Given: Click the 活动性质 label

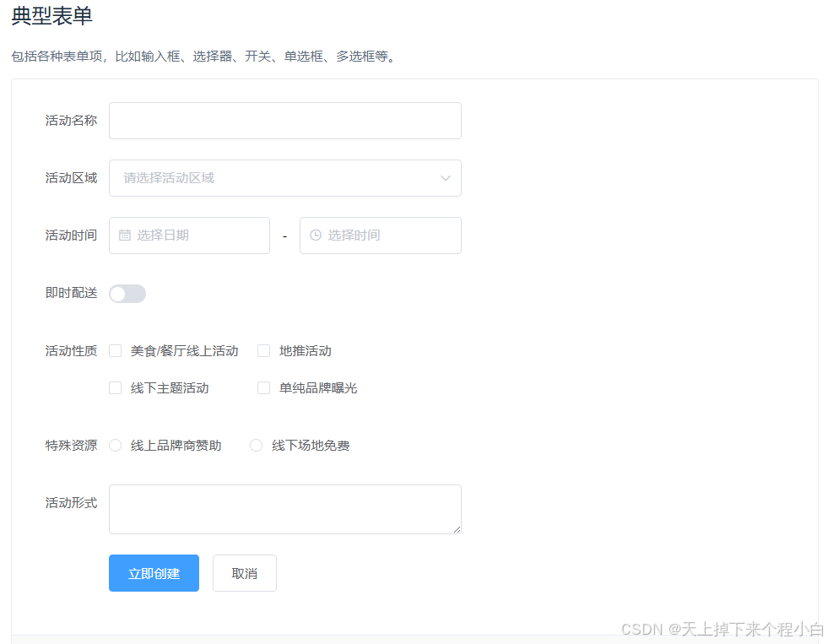Looking at the screenshot, I should (71, 351).
